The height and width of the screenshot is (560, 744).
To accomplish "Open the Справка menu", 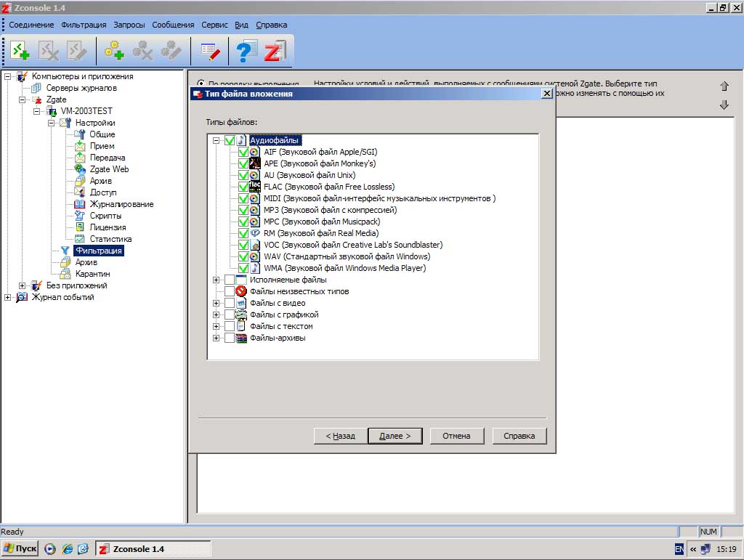I will (272, 25).
